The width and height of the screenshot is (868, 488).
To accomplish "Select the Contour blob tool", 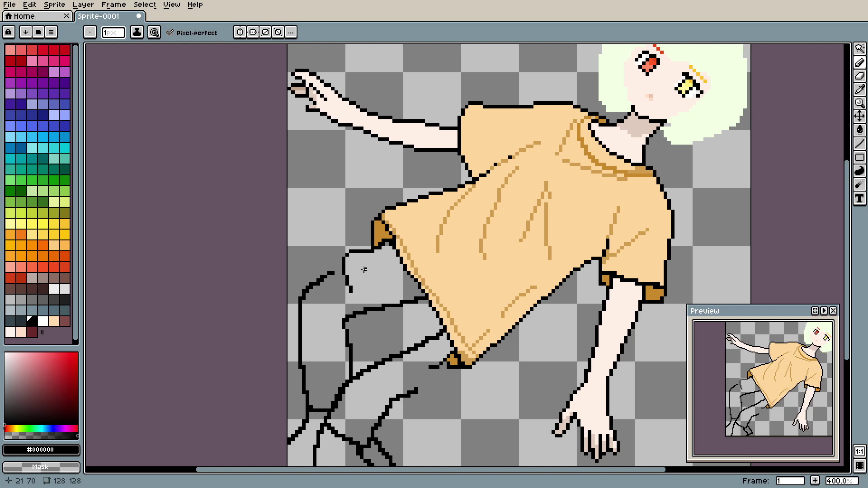I will (x=859, y=171).
